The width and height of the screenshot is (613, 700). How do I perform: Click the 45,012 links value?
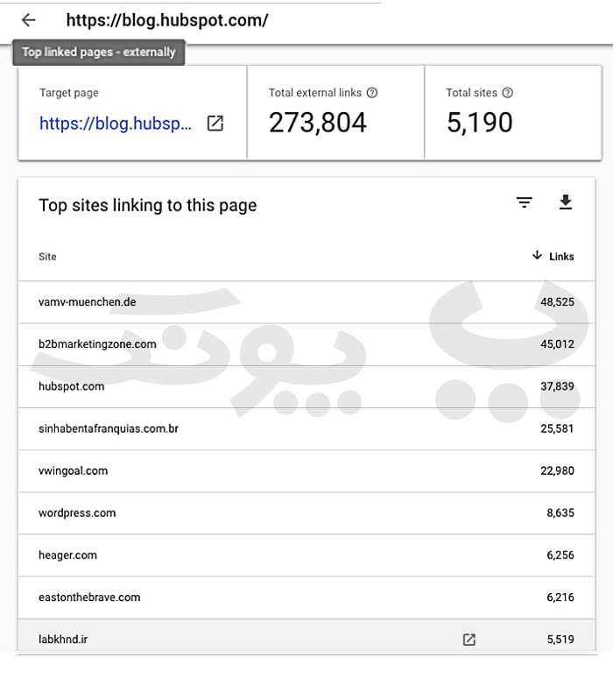pos(557,344)
